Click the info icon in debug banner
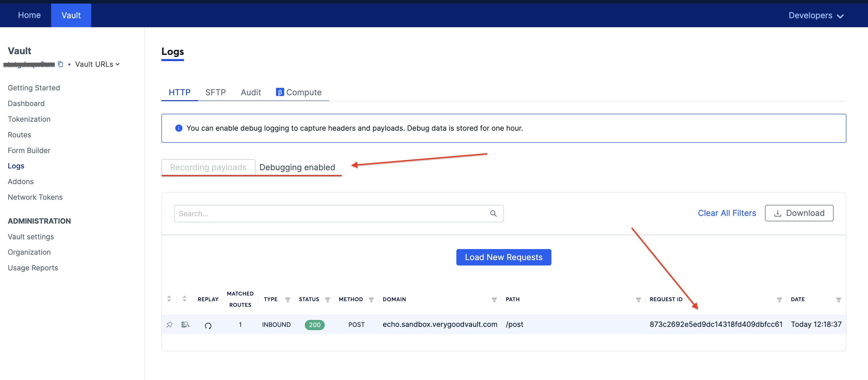Image resolution: width=868 pixels, height=380 pixels. [x=179, y=128]
